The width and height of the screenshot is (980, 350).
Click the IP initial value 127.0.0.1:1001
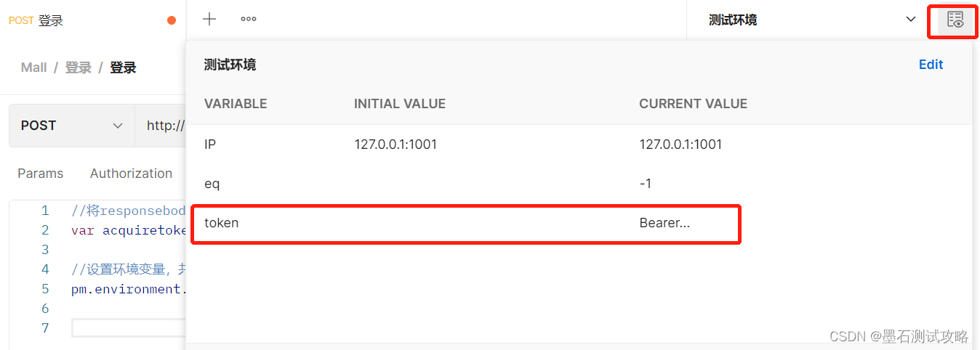(x=395, y=145)
